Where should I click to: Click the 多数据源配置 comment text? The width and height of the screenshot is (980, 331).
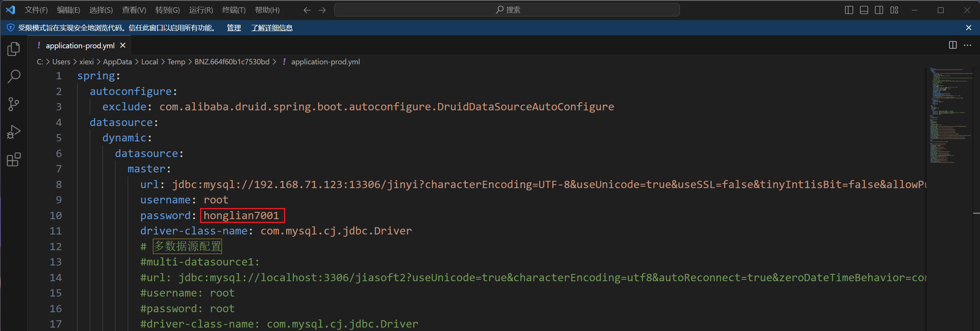click(x=187, y=246)
